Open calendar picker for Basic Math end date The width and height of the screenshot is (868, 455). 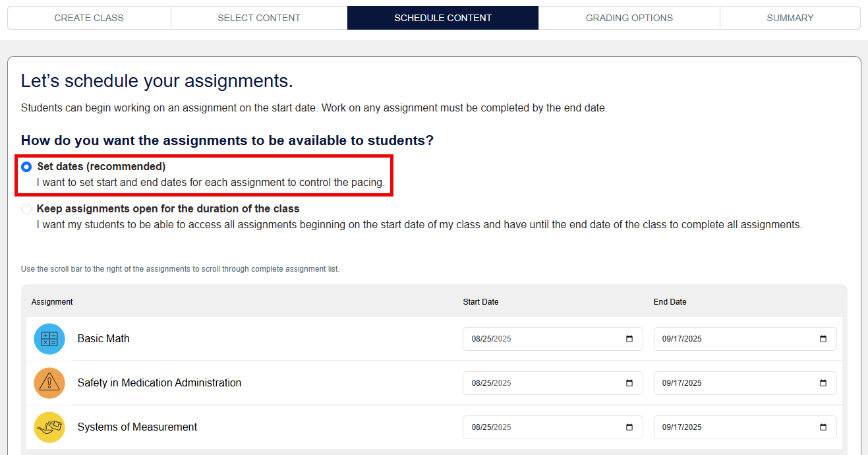pyautogui.click(x=823, y=339)
